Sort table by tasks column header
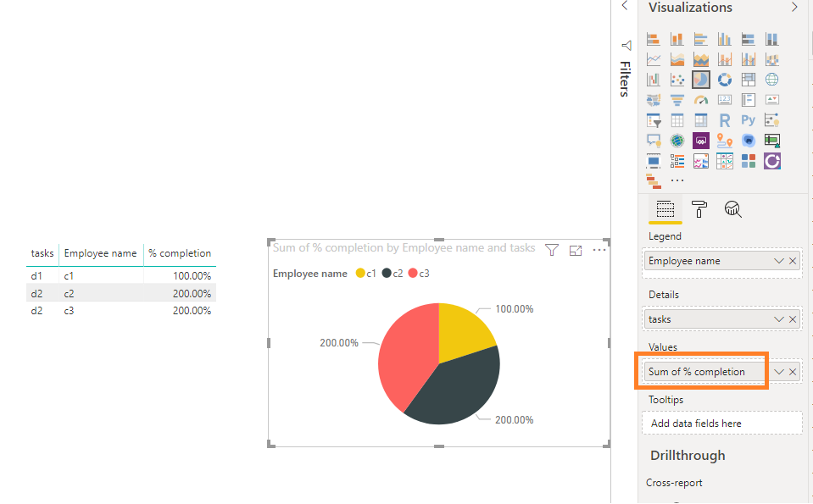This screenshot has width=813, height=504. pos(42,253)
